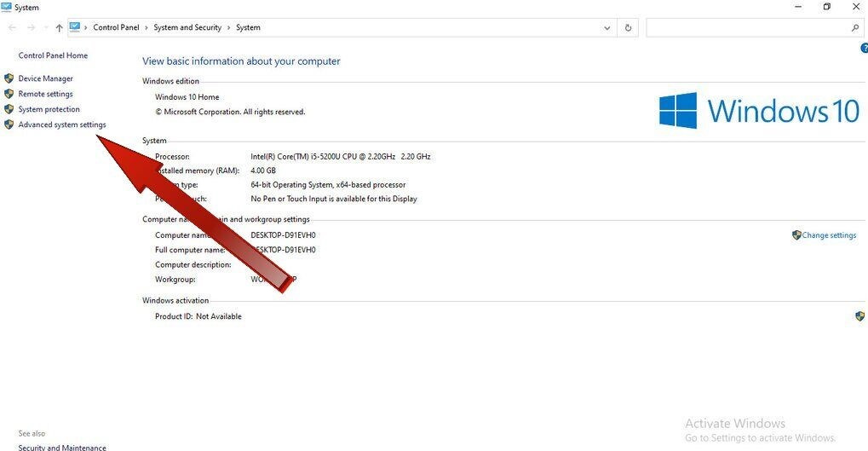Click the Up arrow navigation icon
868x451 pixels.
[59, 27]
